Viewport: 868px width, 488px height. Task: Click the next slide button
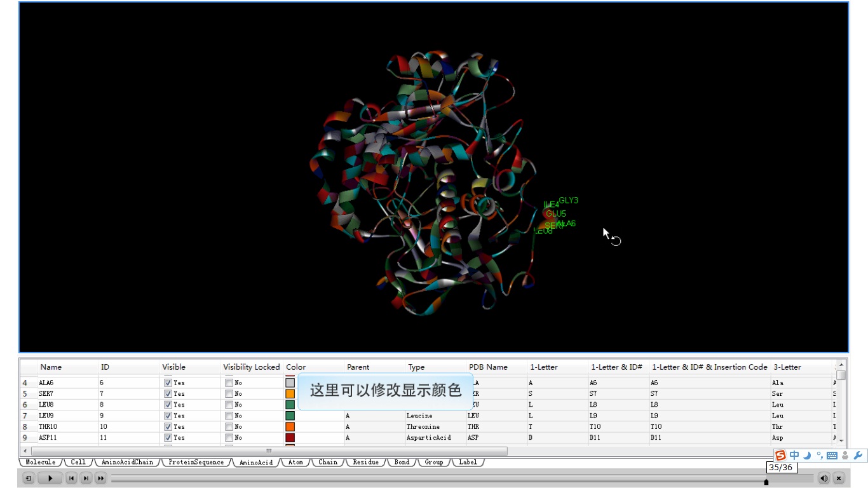click(86, 478)
